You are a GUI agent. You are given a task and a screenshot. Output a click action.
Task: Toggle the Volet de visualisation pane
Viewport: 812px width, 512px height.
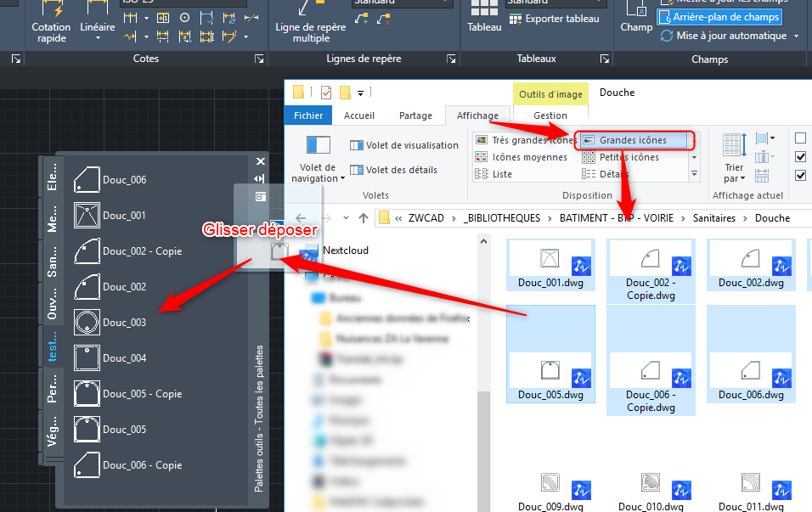[404, 145]
